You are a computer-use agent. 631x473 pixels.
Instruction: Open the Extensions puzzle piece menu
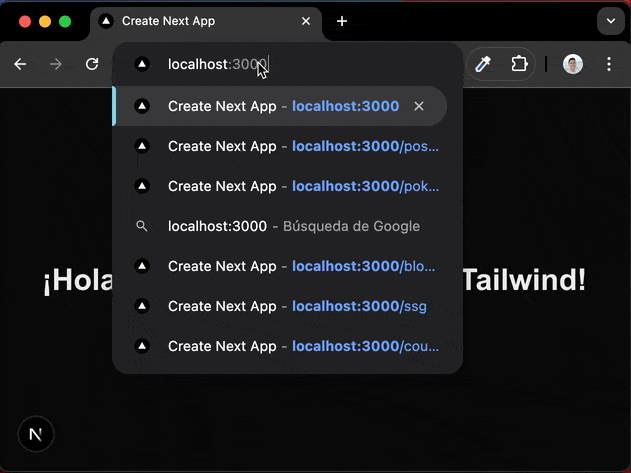tap(519, 64)
